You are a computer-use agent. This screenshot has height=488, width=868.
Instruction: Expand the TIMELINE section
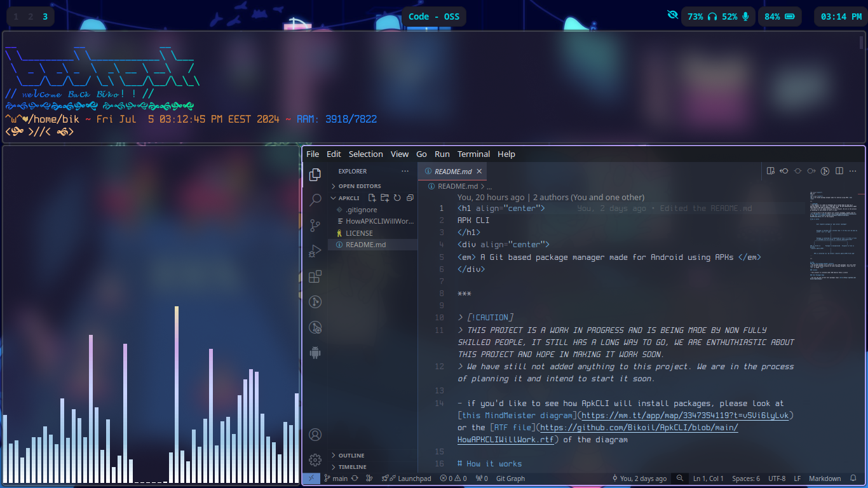[x=373, y=467]
